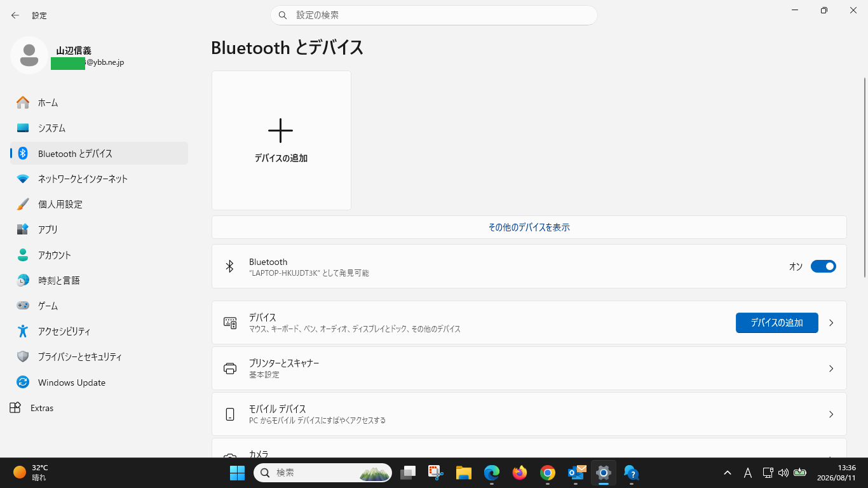Click the large plus デバイスの追加 card
Viewport: 868px width, 488px height.
tap(281, 140)
